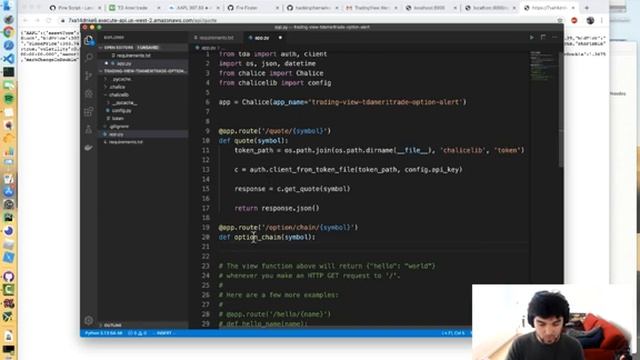
Task: Click the Ln, Col position in status bar
Action: click(453, 333)
